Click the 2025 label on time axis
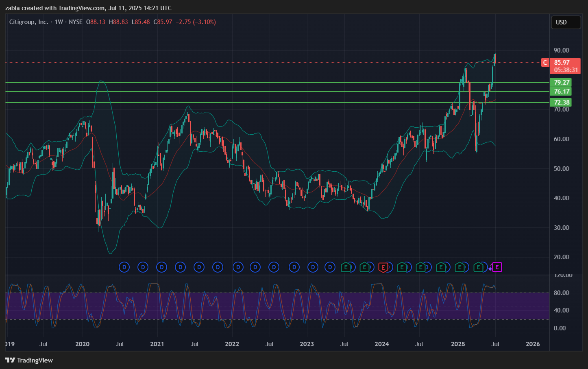Screen dimensions: 588x369 tap(458, 344)
